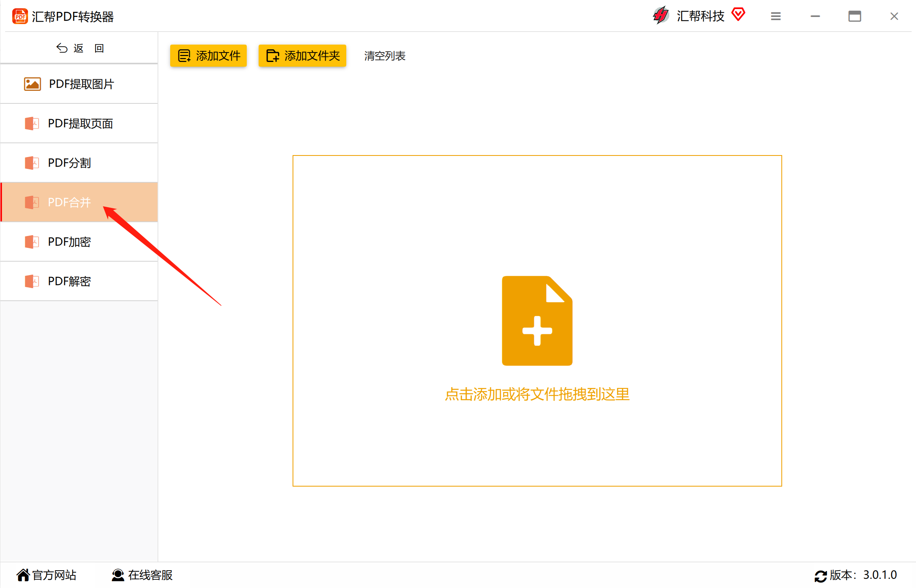Select the PDF解密 decryption tool icon
The image size is (916, 588).
pos(32,281)
